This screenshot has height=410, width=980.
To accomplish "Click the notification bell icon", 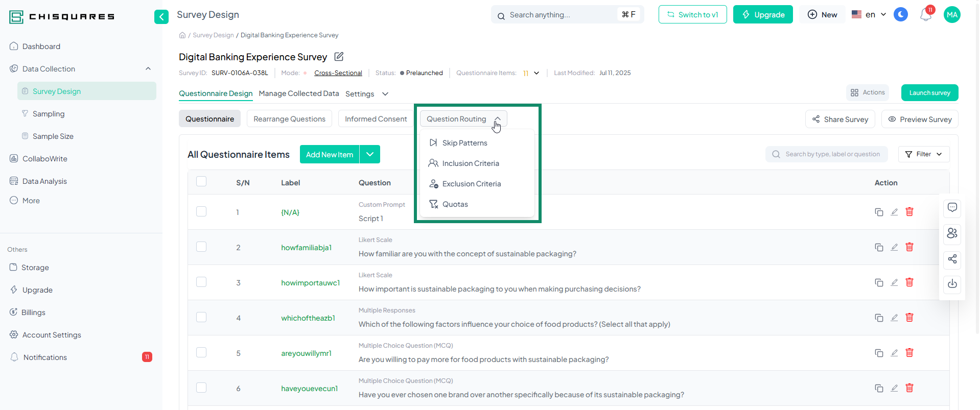I will click(925, 15).
